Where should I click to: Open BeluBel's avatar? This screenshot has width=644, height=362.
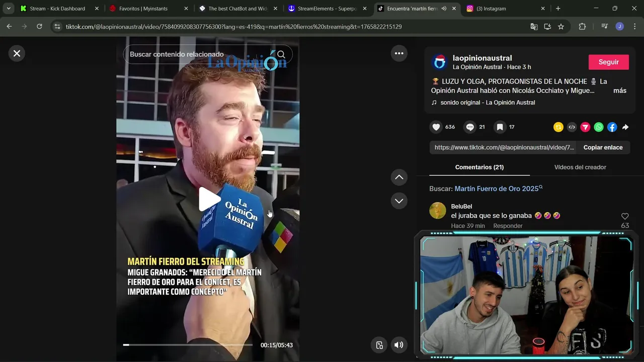(438, 211)
